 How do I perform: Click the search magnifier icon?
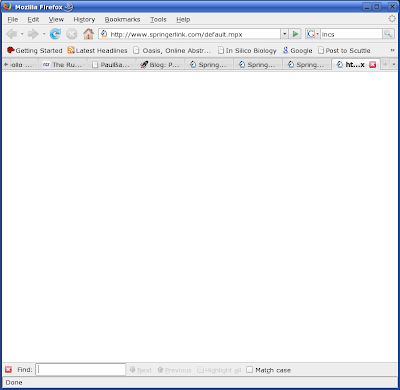388,34
